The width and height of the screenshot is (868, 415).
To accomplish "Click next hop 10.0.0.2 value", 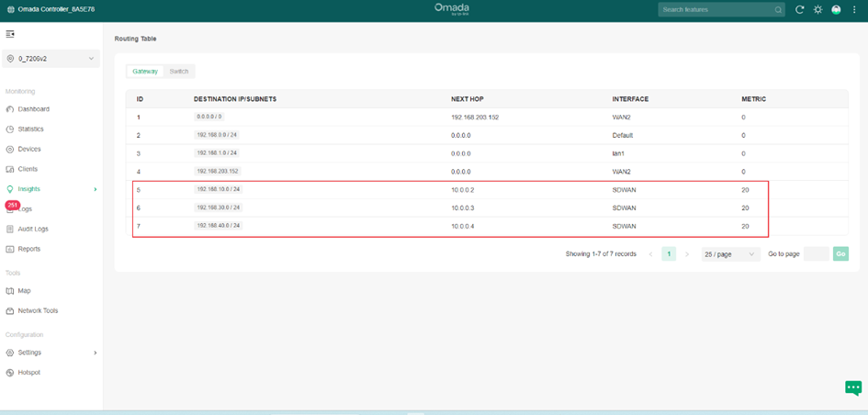I will [x=463, y=190].
